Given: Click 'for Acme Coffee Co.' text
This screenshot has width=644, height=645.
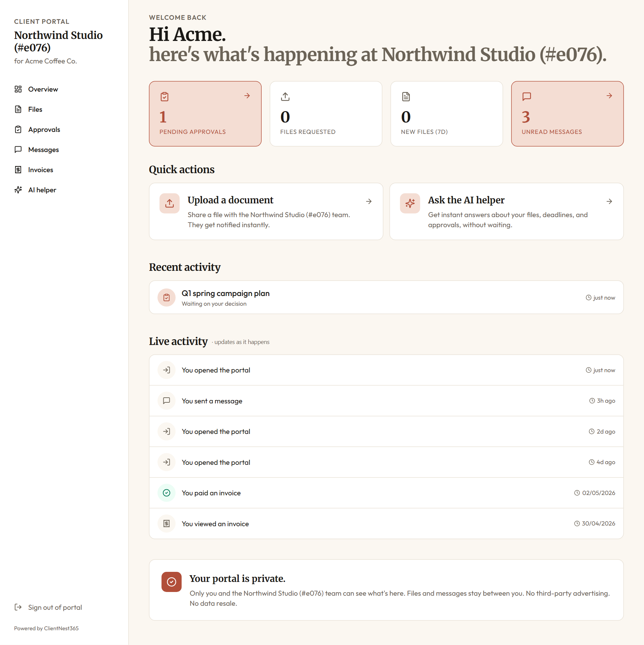Looking at the screenshot, I should tap(45, 61).
